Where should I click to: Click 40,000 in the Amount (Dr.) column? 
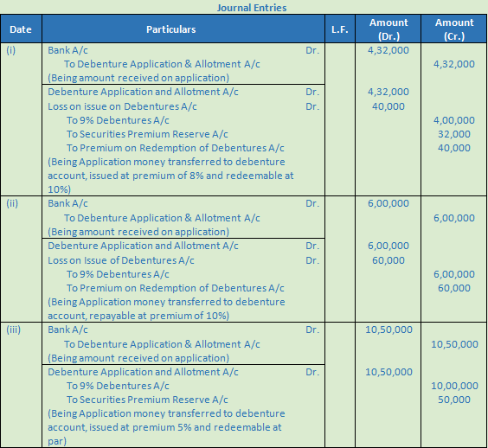coord(388,106)
